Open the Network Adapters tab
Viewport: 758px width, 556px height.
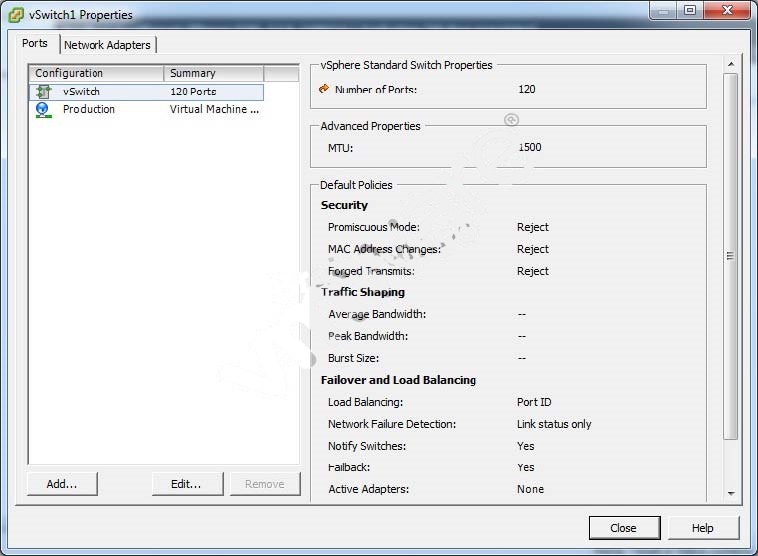point(107,45)
